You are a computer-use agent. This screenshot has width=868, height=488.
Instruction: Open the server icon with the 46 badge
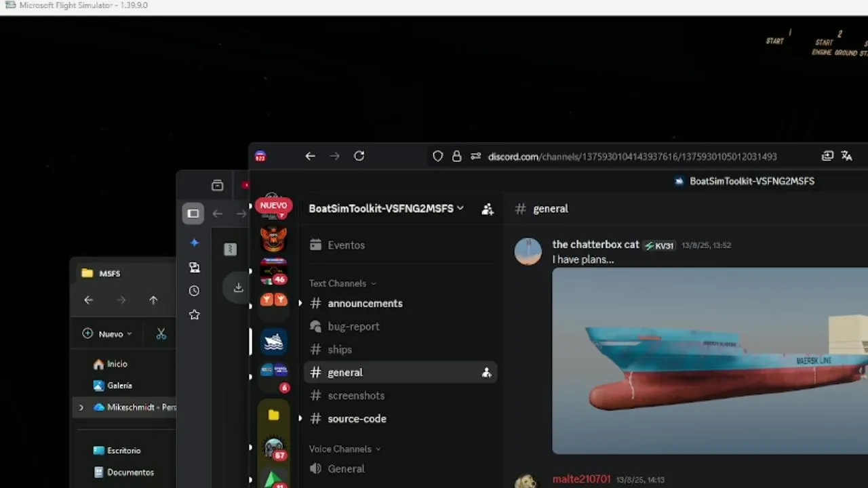274,270
